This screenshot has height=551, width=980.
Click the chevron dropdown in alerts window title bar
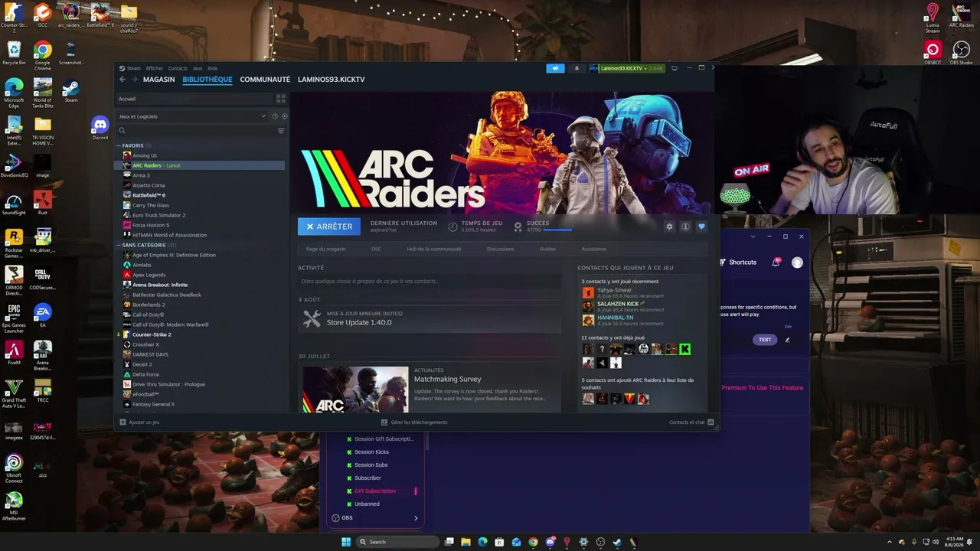753,236
